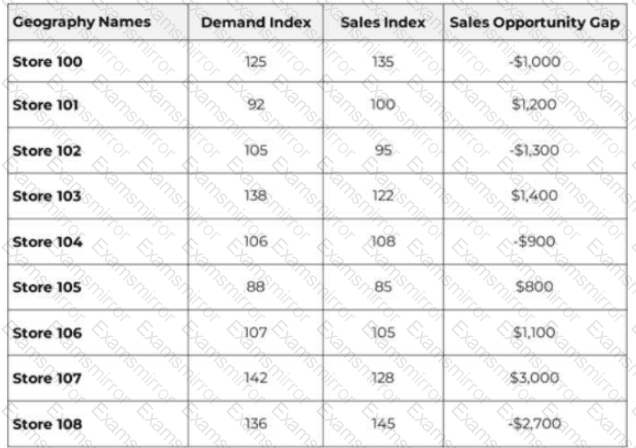The width and height of the screenshot is (636, 448).
Task: Select the $3,000 opportunity gap cell
Action: [535, 378]
